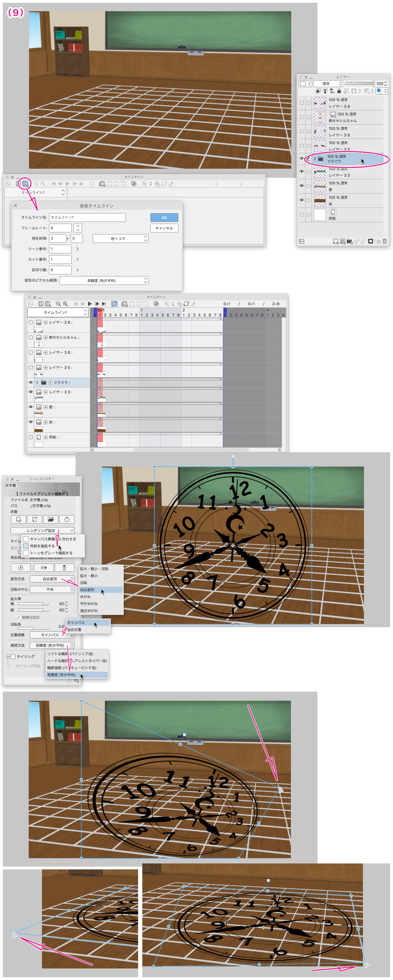The height and width of the screenshot is (980, 393).
Task: Hide the 床 layer in Layer panel
Action: [x=302, y=200]
